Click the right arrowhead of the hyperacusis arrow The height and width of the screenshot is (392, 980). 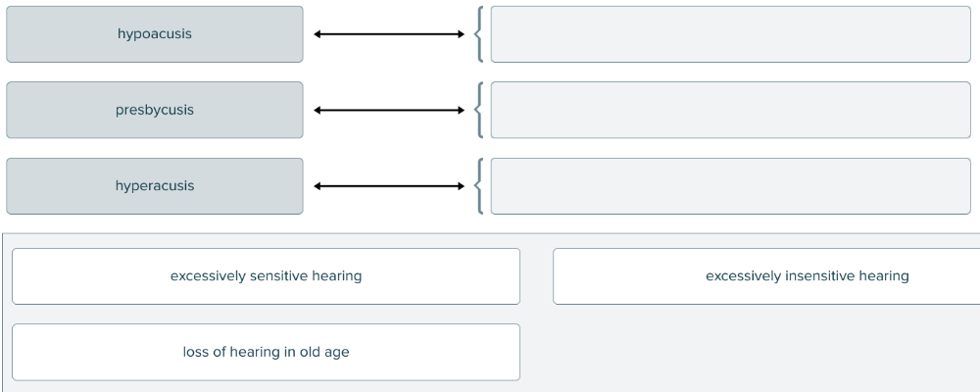(x=460, y=186)
